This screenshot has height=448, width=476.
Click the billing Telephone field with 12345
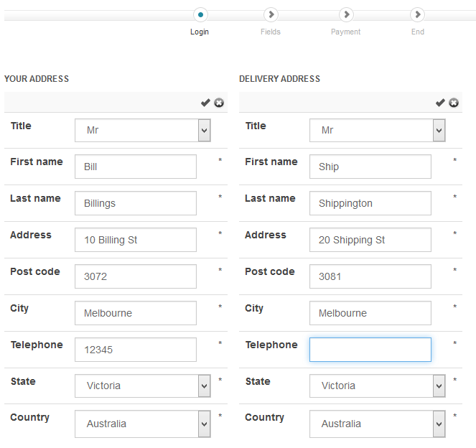point(135,350)
